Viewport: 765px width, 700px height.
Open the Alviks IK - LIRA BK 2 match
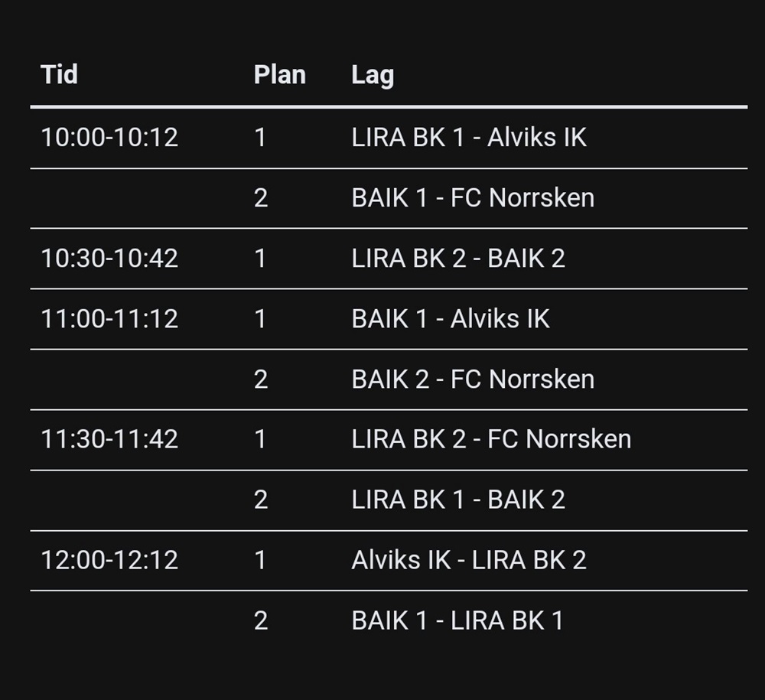click(469, 560)
